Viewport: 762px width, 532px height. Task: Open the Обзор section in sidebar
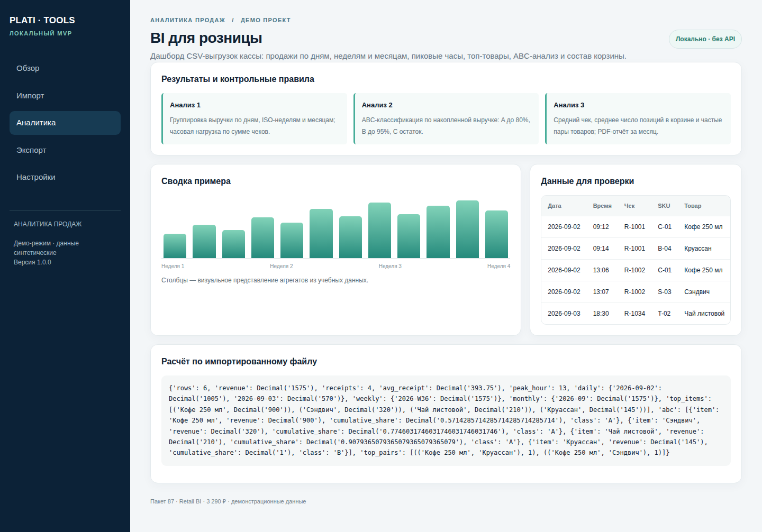(65, 68)
